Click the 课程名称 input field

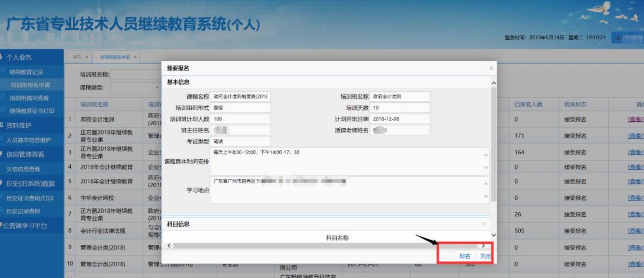[x=240, y=97]
